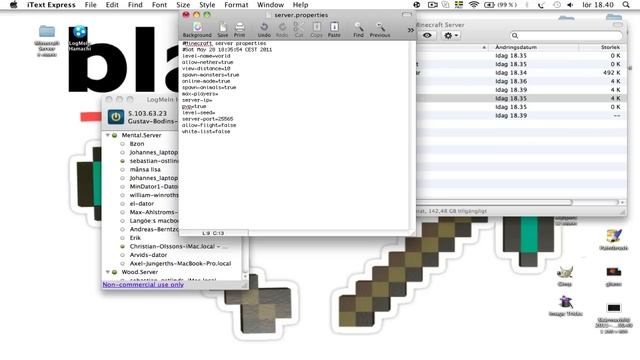Viewport: 640px width, 360px height.
Task: Show more toolbar items via double chevron
Action: point(410,30)
